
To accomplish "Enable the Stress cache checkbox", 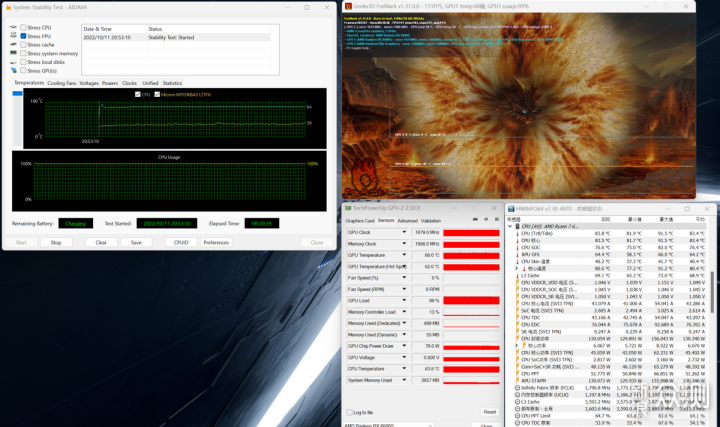I will click(x=23, y=45).
